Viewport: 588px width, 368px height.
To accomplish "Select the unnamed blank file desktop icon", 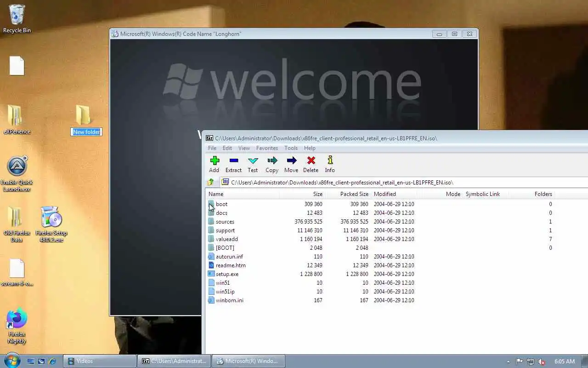I will click(x=17, y=66).
